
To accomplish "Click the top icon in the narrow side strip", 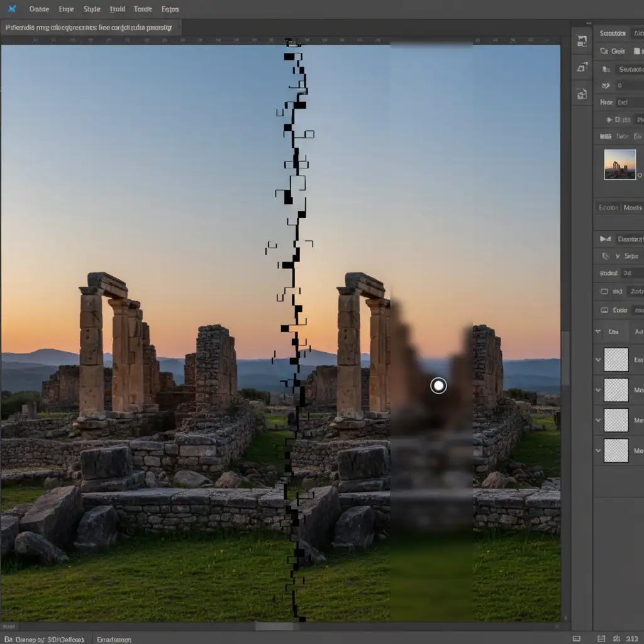I will (x=582, y=42).
